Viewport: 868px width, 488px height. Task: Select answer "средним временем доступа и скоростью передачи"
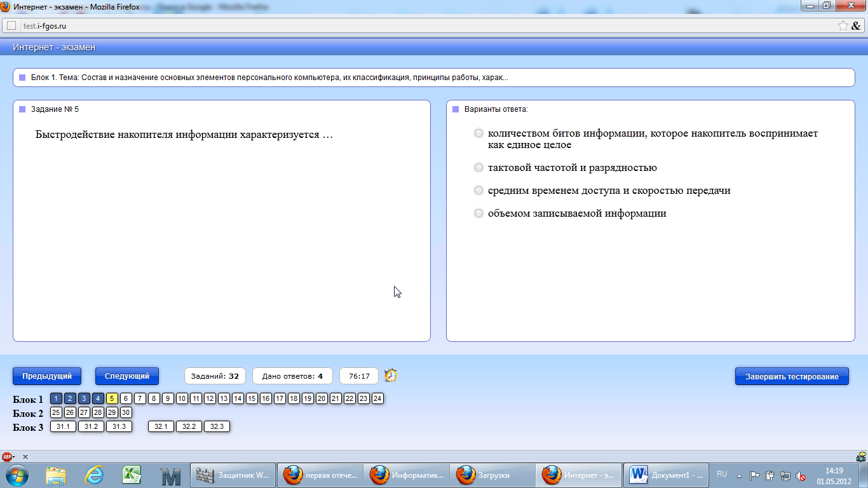tap(479, 191)
